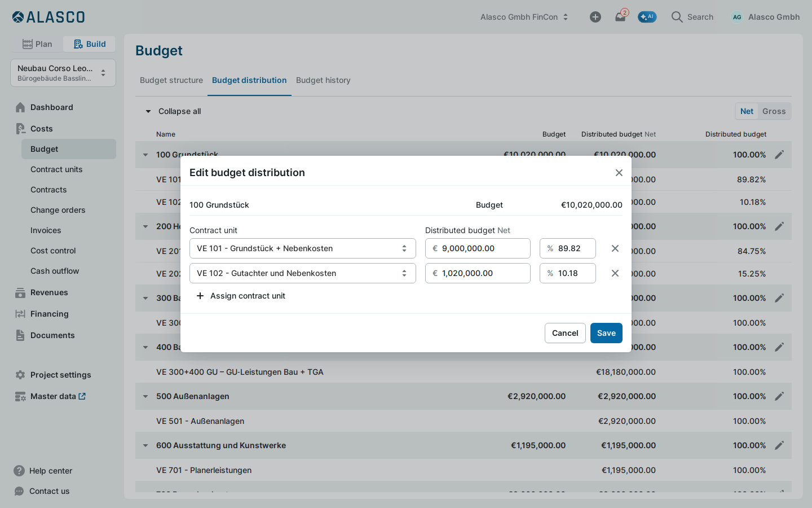
Task: Remove the VE 102 contract unit row
Action: 615,273
